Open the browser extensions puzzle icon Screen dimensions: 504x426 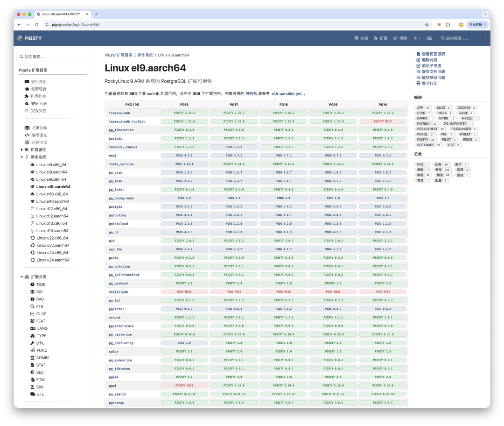pyautogui.click(x=448, y=25)
